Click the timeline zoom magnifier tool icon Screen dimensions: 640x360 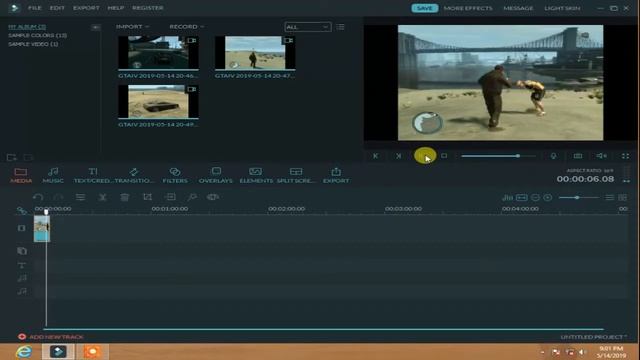(x=192, y=197)
